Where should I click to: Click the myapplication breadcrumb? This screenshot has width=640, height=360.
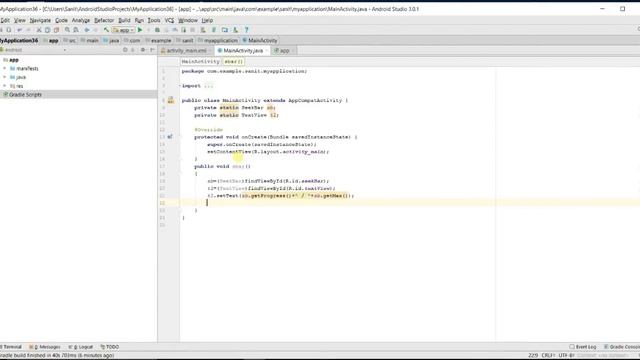tap(218, 40)
